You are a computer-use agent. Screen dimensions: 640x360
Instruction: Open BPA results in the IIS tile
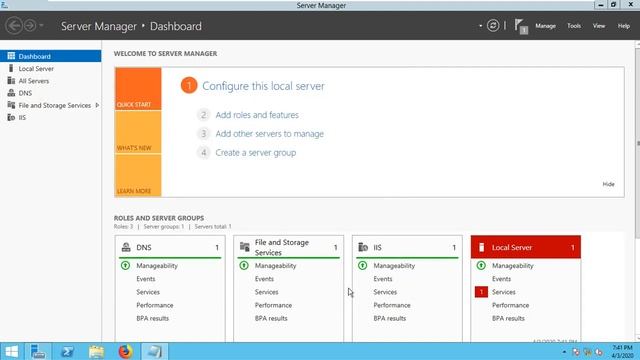click(x=389, y=318)
